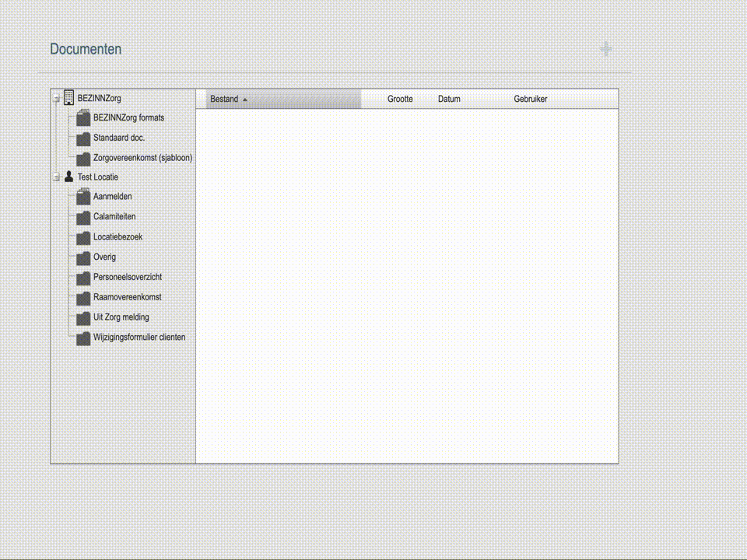Click folder icon next to Overig
The height and width of the screenshot is (560, 747).
83,257
